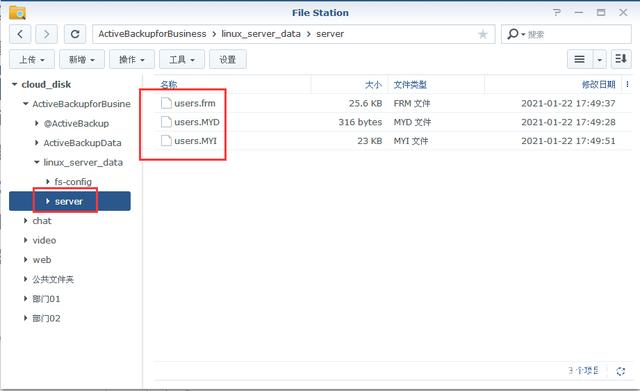Add current path to favorites star
The height and width of the screenshot is (391, 640).
click(483, 34)
